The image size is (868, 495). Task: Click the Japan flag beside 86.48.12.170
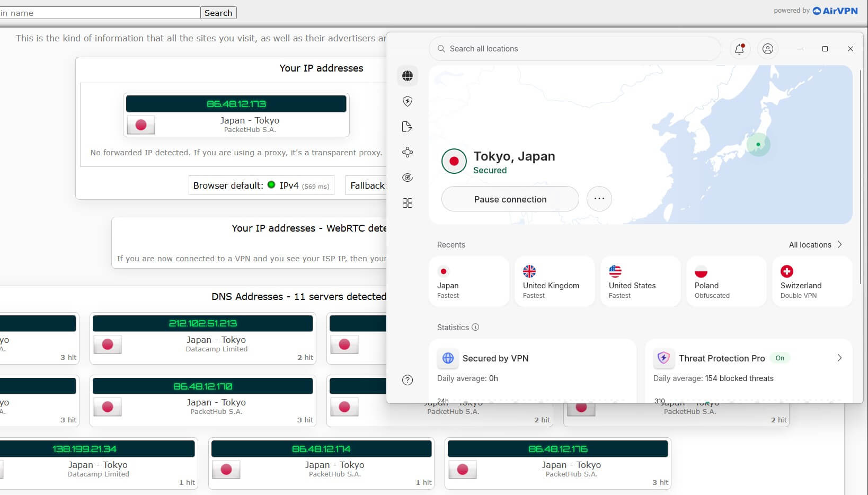pos(108,407)
